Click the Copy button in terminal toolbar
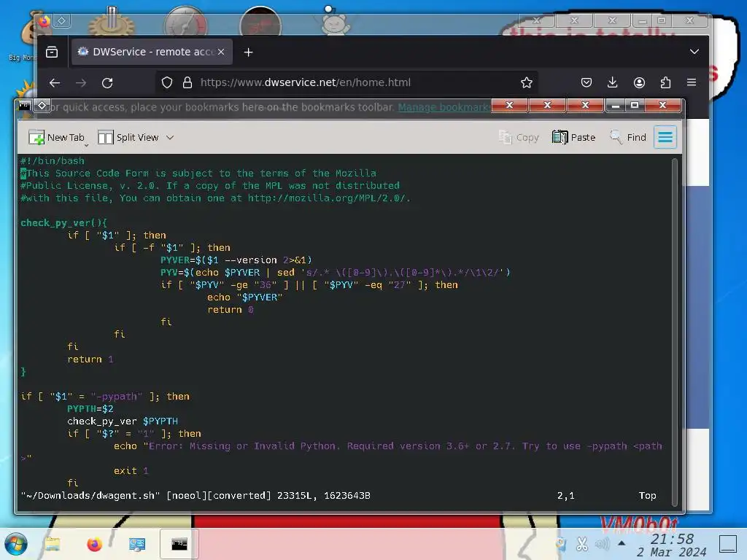Viewport: 747px width, 560px height. 519,138
